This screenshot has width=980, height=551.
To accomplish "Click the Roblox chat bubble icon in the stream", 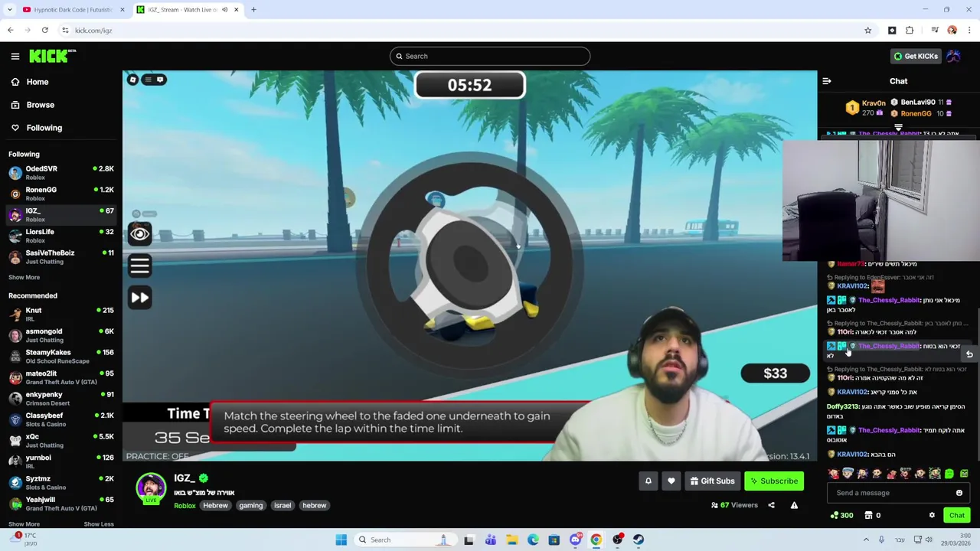I will (x=160, y=80).
